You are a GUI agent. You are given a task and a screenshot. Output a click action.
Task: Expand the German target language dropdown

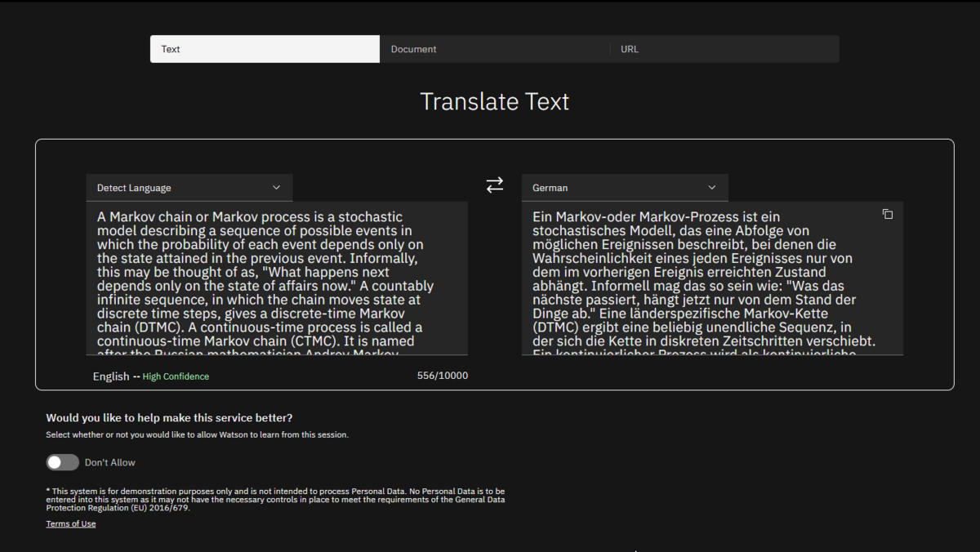click(624, 188)
